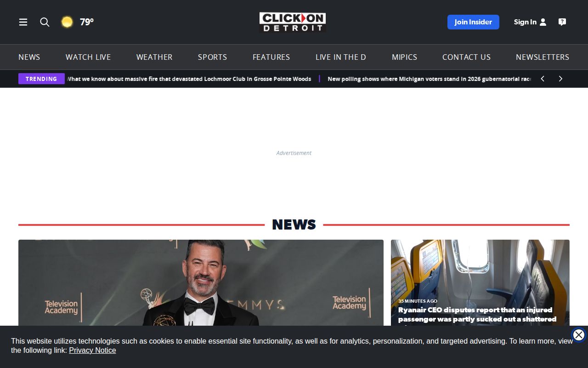Screen dimensions: 588x368
Task: Click the user profile icon
Action: (543, 22)
